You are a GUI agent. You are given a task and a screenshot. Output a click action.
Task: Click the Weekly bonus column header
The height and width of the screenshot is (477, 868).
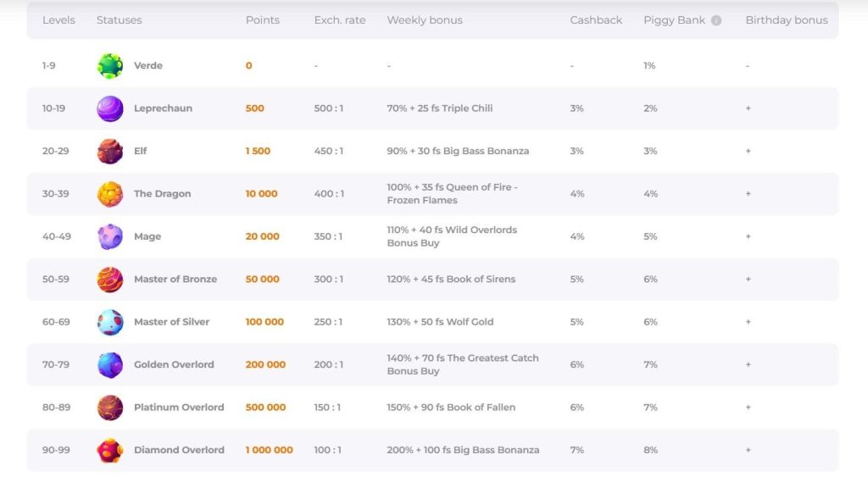pos(425,20)
